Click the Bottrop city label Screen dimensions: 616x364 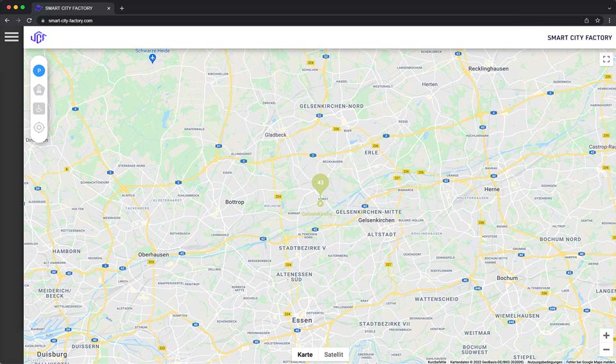coord(235,202)
